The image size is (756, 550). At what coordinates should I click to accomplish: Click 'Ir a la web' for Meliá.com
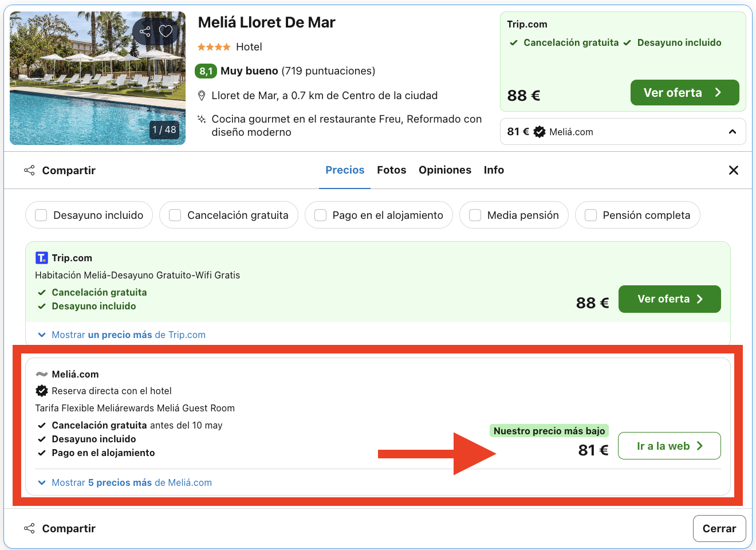669,446
